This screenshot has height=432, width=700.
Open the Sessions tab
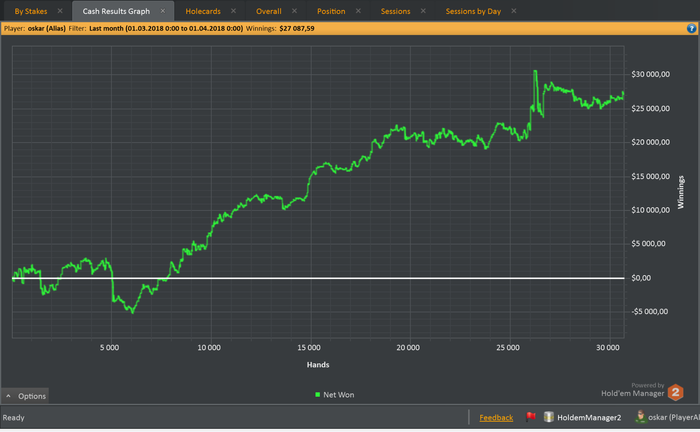coord(396,11)
